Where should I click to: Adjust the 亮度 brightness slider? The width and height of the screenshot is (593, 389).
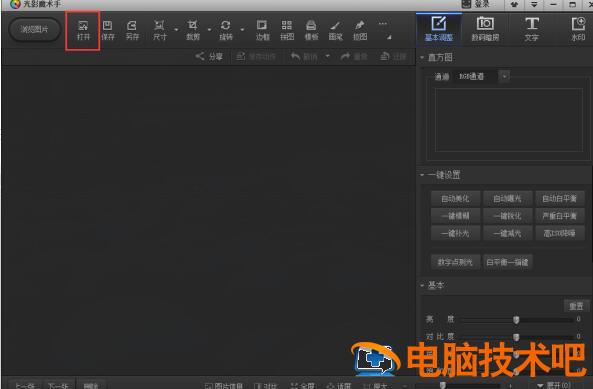516,320
